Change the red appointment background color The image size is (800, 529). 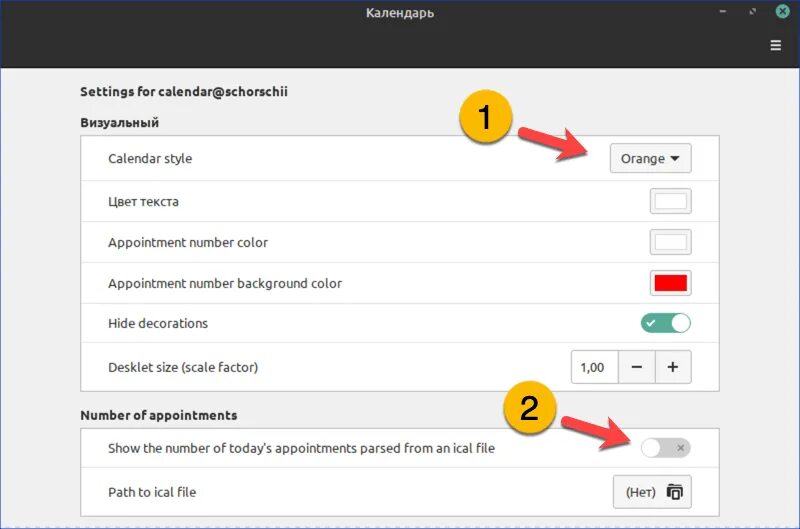[x=670, y=283]
